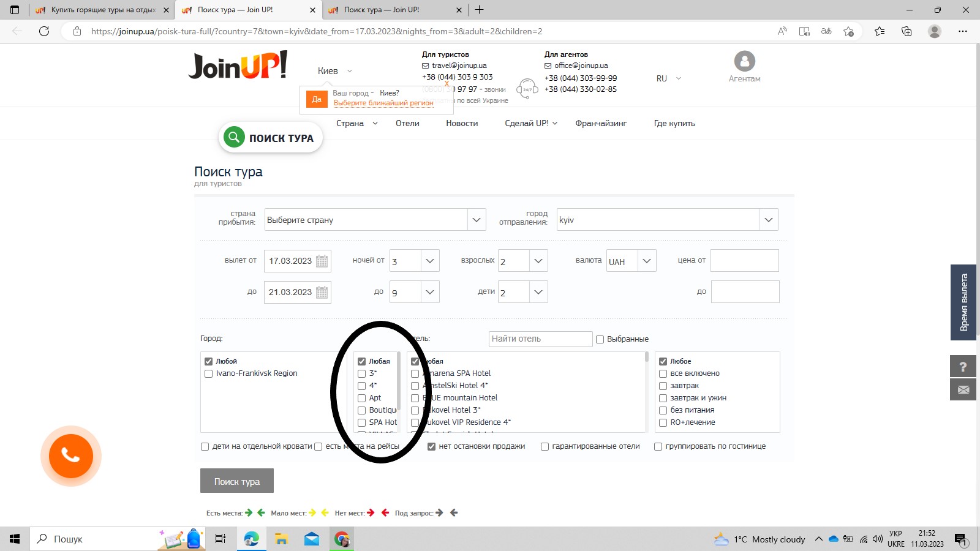Screen dimensions: 980x551
Task: Open the calendar for departure date 17.03.2023
Action: coord(322,261)
